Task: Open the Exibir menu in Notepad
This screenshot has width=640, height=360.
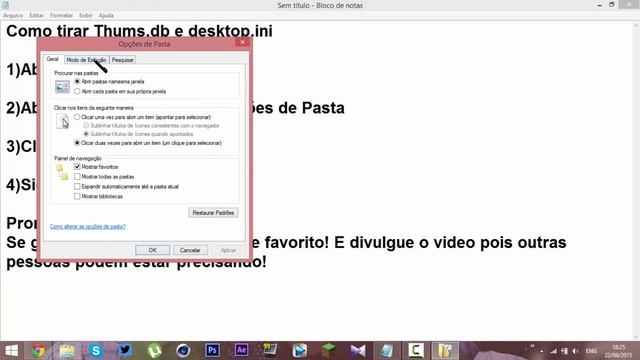Action: [x=86, y=16]
